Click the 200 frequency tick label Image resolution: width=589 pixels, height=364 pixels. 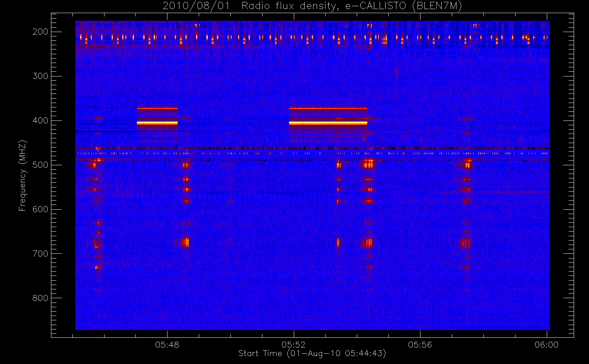(40, 32)
